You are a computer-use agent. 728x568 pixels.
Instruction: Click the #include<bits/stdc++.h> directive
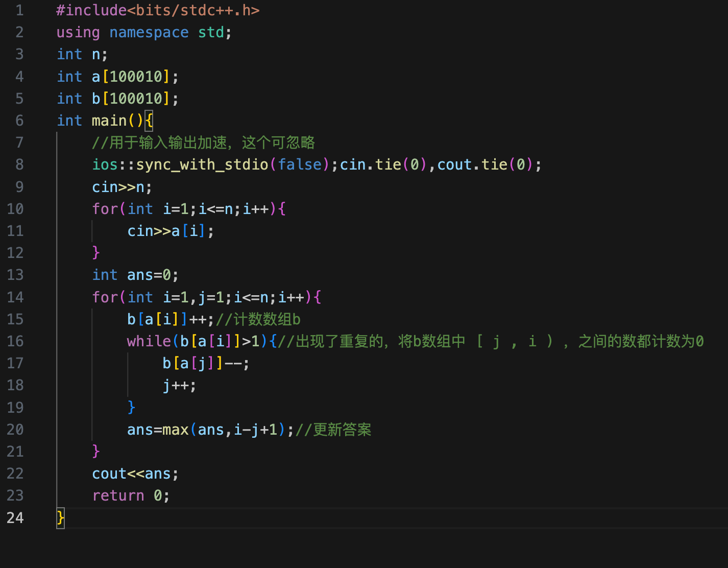[158, 10]
